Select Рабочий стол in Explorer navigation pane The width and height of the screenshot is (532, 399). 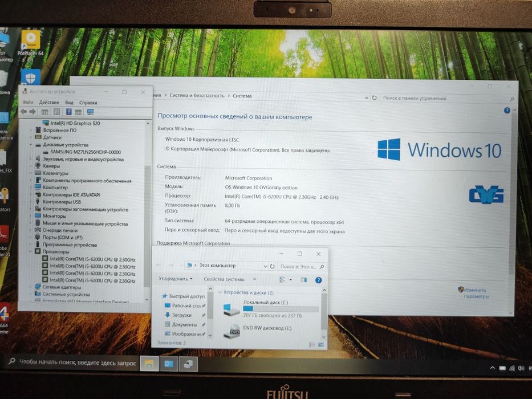tap(186, 306)
